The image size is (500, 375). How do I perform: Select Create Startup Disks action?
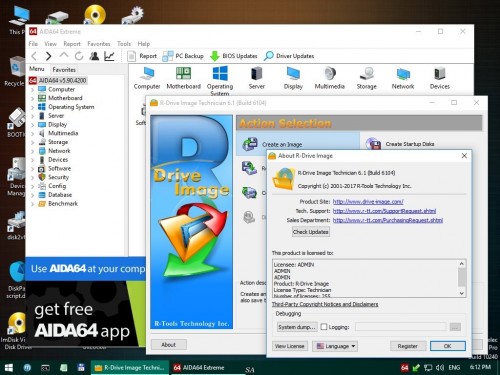pyautogui.click(x=401, y=144)
